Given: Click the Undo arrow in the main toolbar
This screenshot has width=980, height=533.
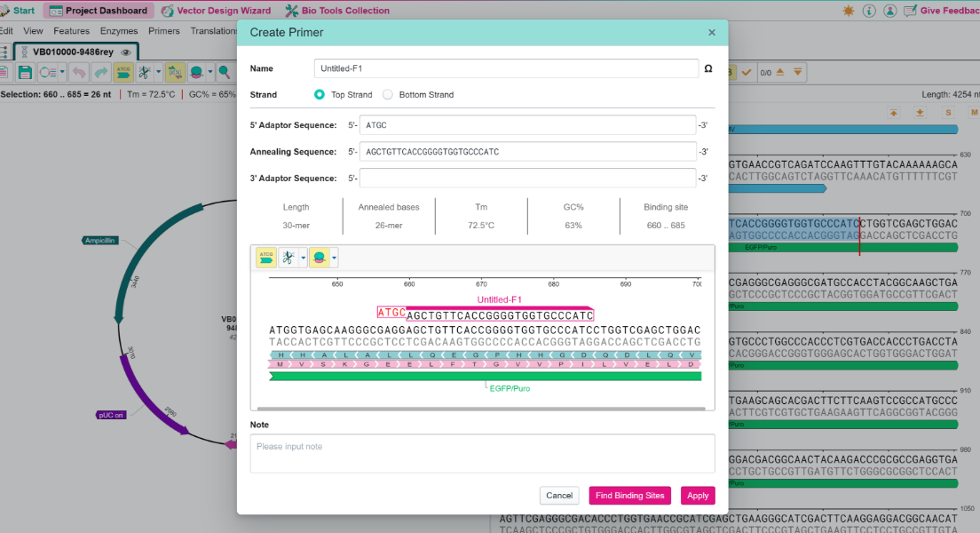Looking at the screenshot, I should [x=79, y=73].
